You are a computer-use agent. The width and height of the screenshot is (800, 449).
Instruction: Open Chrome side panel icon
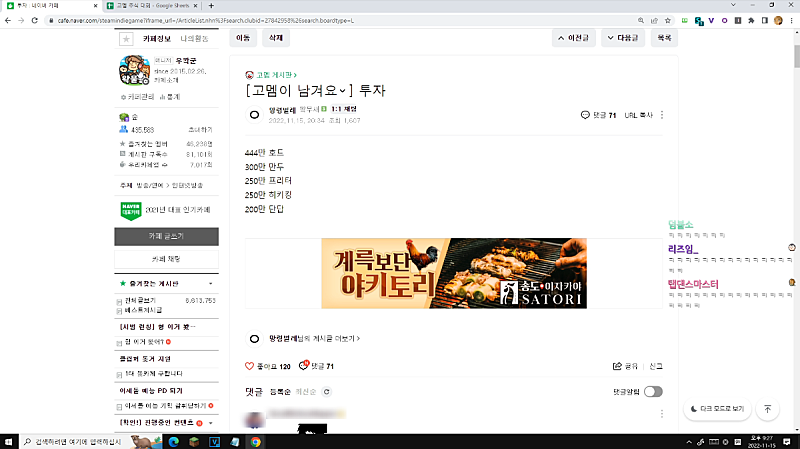764,20
